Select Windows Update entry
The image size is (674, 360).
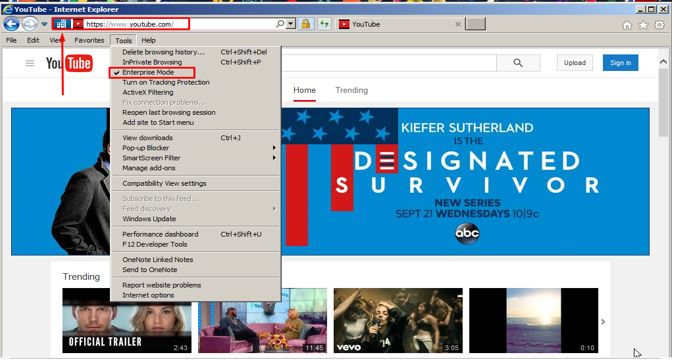(x=196, y=219)
